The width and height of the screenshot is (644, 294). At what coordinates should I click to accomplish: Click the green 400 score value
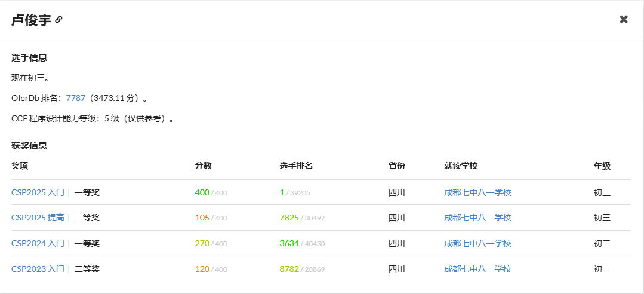202,192
